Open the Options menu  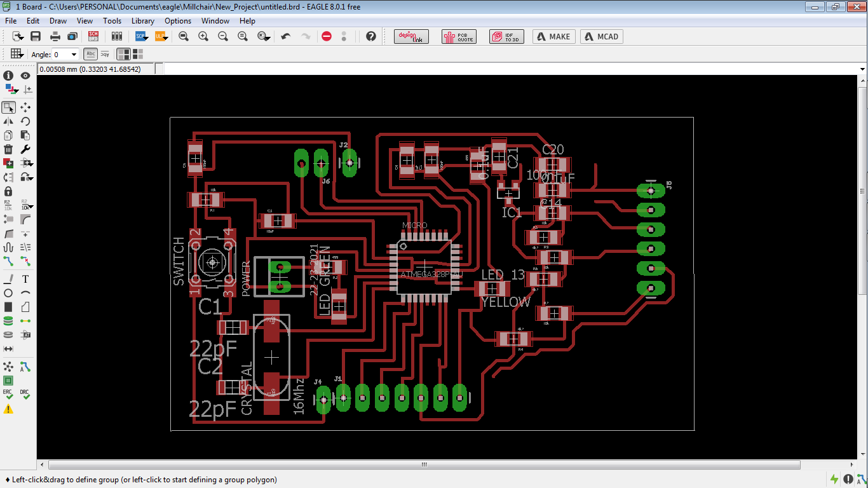pyautogui.click(x=178, y=21)
